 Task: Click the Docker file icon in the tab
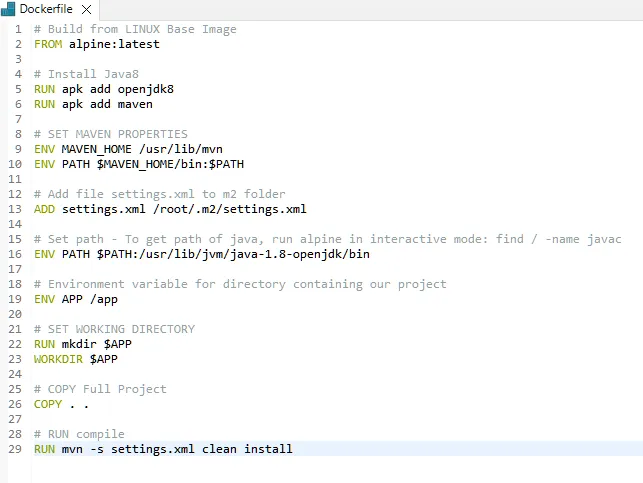(x=8, y=9)
